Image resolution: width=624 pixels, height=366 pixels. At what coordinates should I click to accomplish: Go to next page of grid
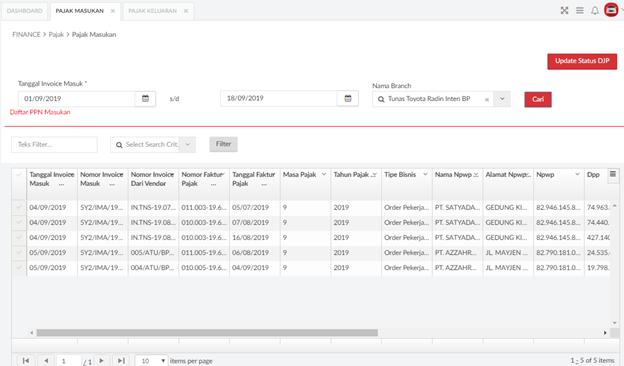click(101, 360)
